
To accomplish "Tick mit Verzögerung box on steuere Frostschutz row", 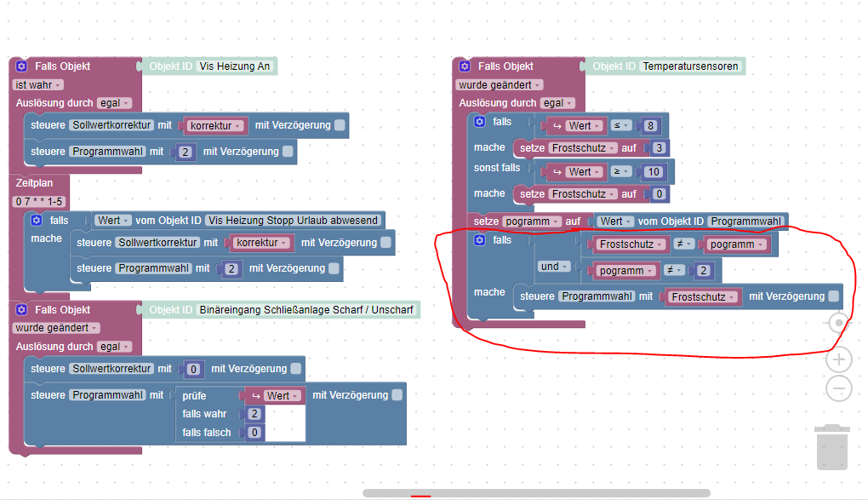I will (833, 296).
